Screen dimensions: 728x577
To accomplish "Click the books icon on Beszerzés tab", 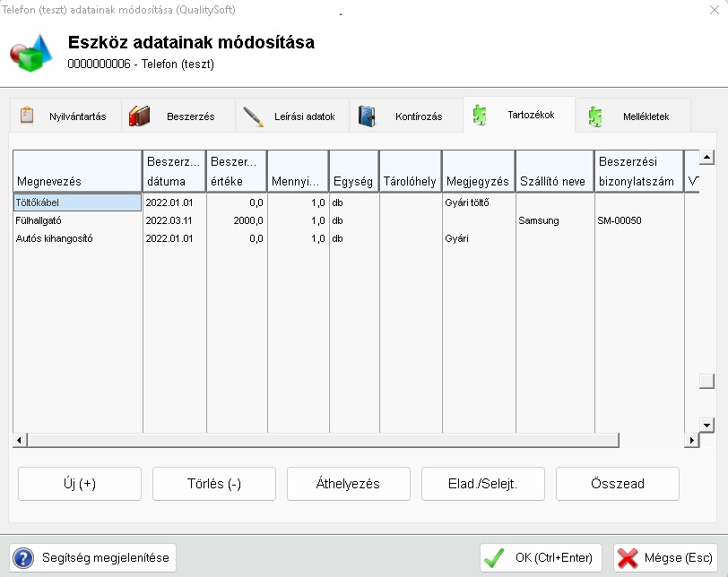I will click(139, 116).
